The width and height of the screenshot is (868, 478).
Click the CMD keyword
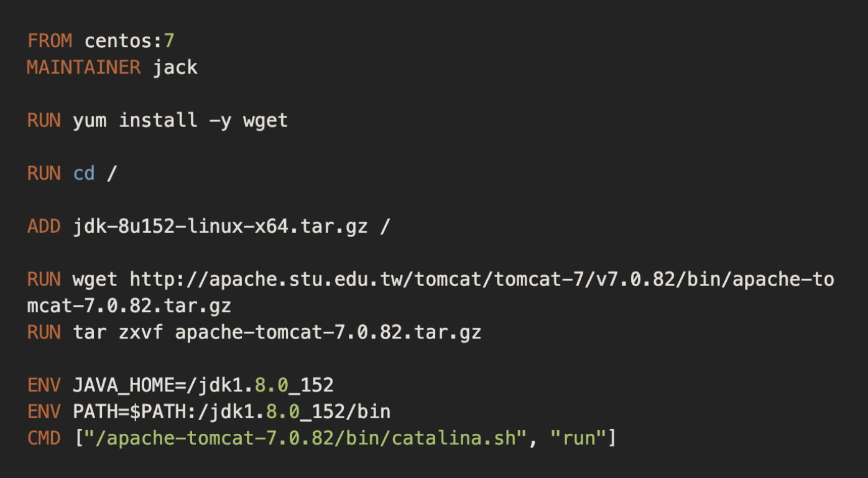(x=44, y=438)
